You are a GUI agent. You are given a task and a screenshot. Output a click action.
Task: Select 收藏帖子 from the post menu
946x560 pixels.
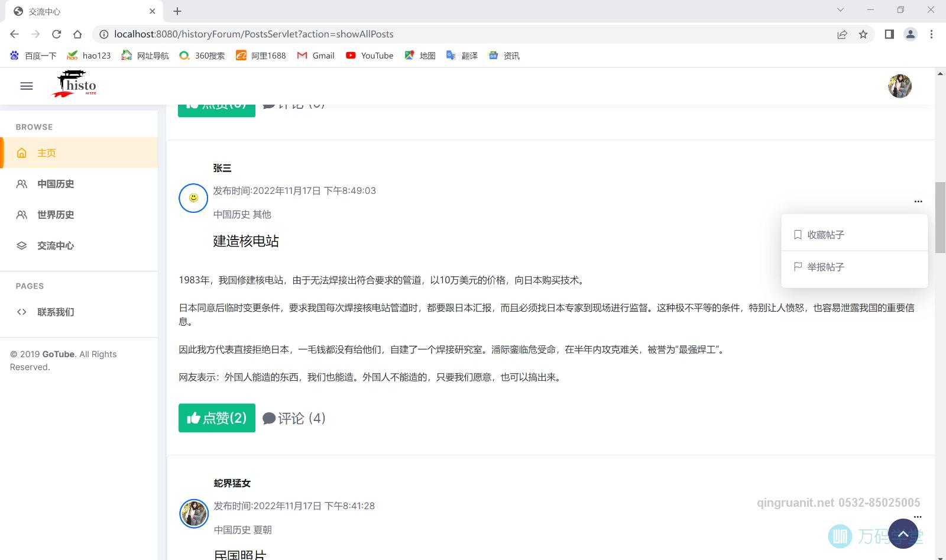[x=825, y=235]
